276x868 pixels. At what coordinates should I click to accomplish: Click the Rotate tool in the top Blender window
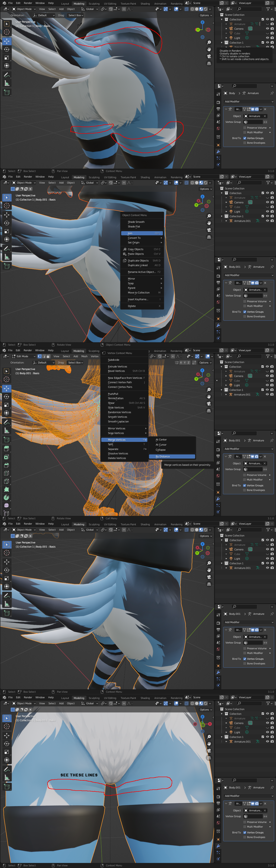click(7, 50)
